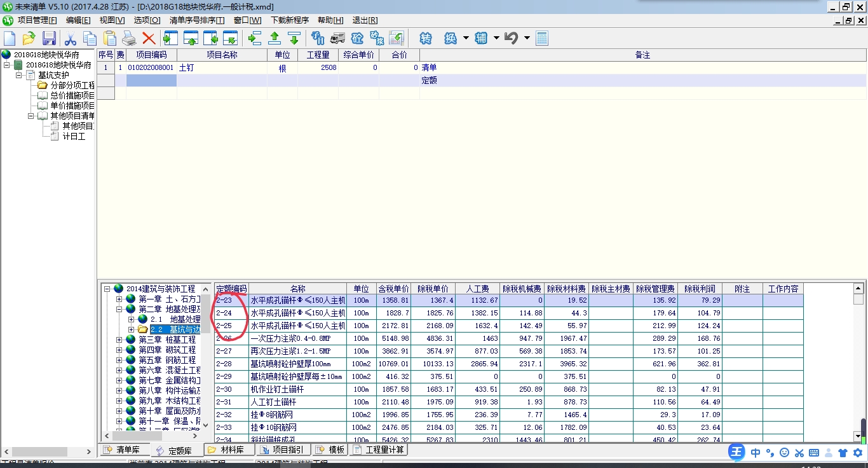
Task: Toggle IME 中 Chinese input mode
Action: 756,453
